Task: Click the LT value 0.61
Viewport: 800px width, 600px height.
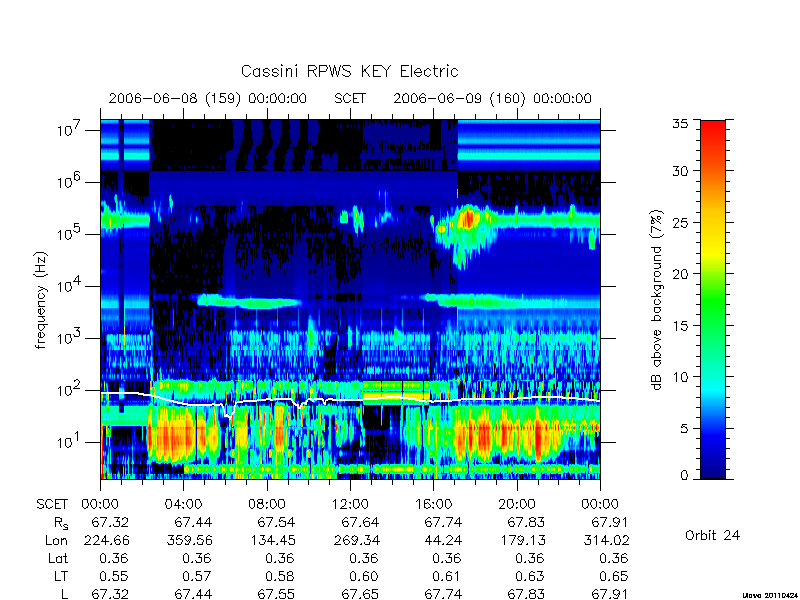Action: click(x=446, y=577)
